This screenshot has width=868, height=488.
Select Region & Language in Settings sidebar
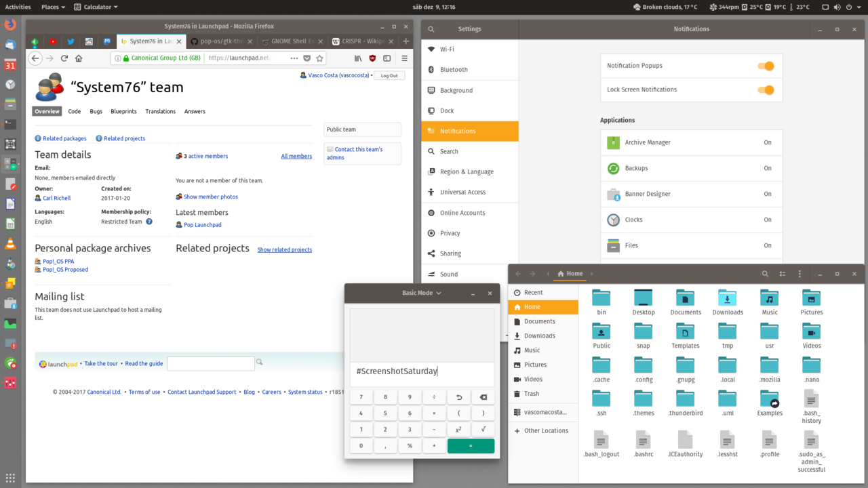[467, 172]
